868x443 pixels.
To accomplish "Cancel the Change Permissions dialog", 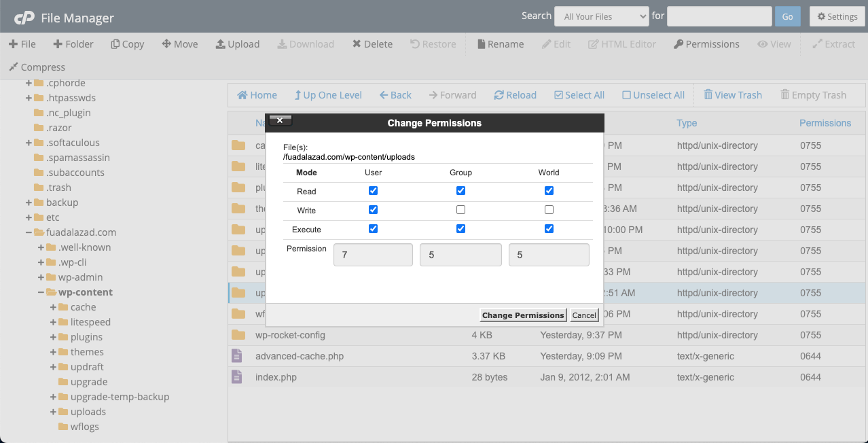I will pyautogui.click(x=584, y=315).
